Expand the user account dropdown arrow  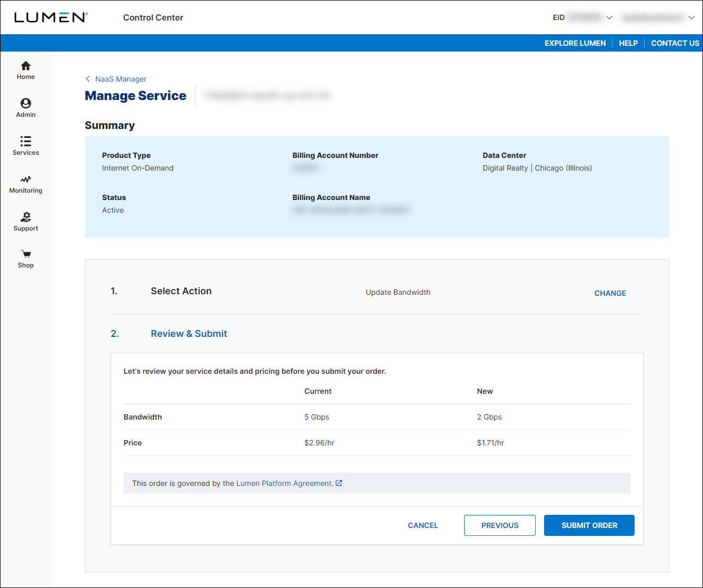691,17
